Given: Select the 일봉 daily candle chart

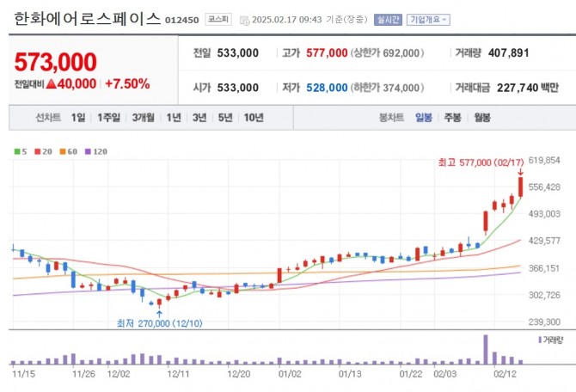Looking at the screenshot, I should 424,117.
